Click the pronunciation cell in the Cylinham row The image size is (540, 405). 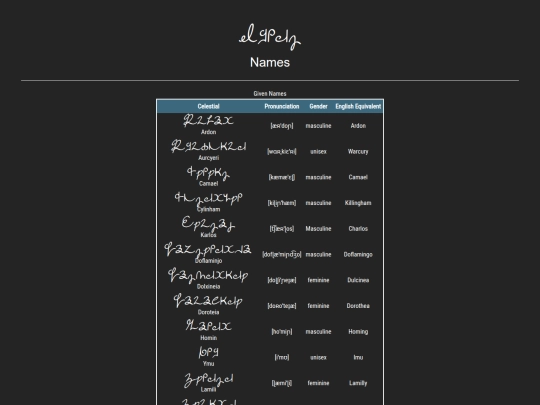[282, 203]
